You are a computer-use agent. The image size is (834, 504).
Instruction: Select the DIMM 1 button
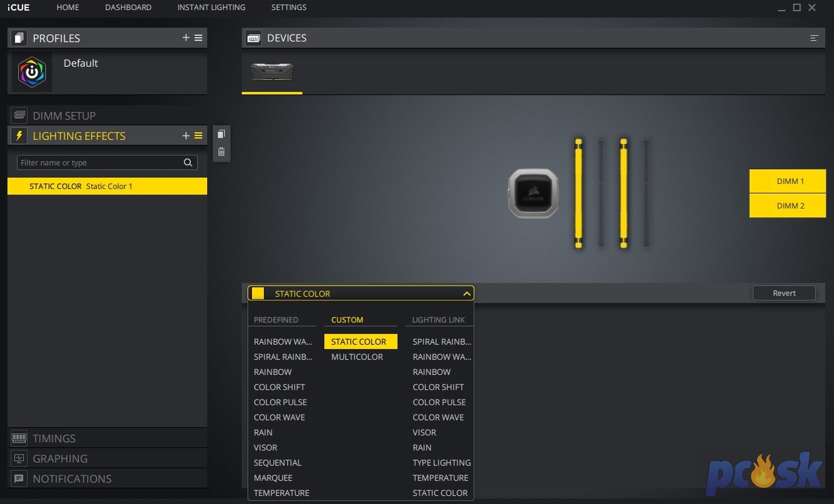pyautogui.click(x=787, y=181)
